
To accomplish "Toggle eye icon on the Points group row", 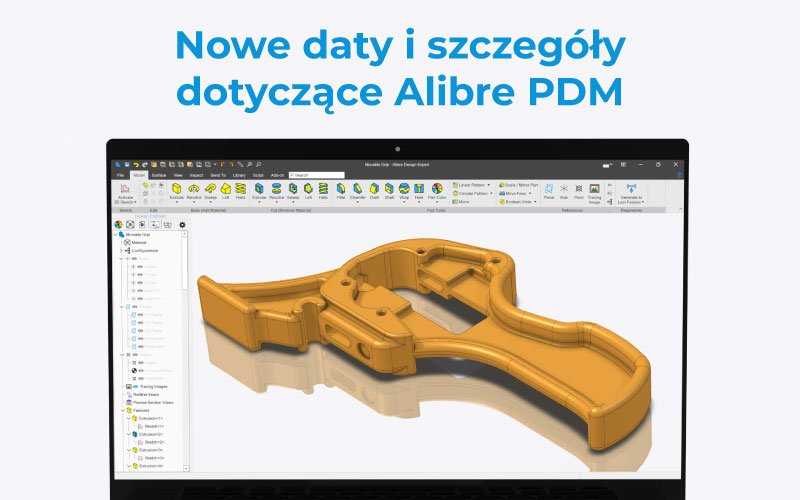I will point(135,355).
